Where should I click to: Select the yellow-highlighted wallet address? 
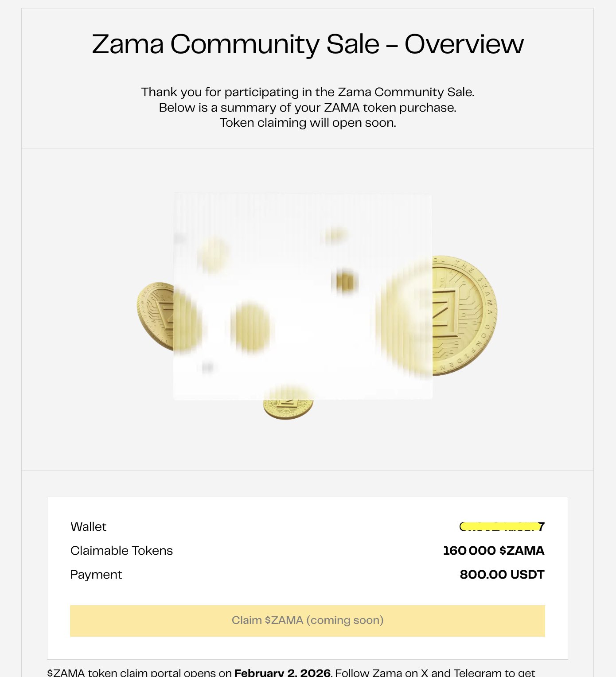(502, 526)
